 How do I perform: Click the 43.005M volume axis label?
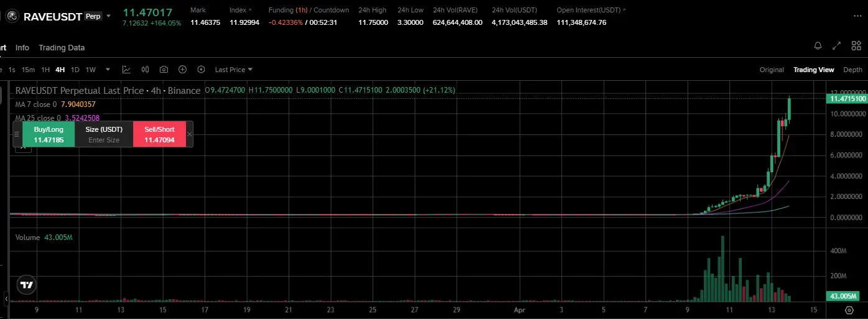[x=843, y=296]
